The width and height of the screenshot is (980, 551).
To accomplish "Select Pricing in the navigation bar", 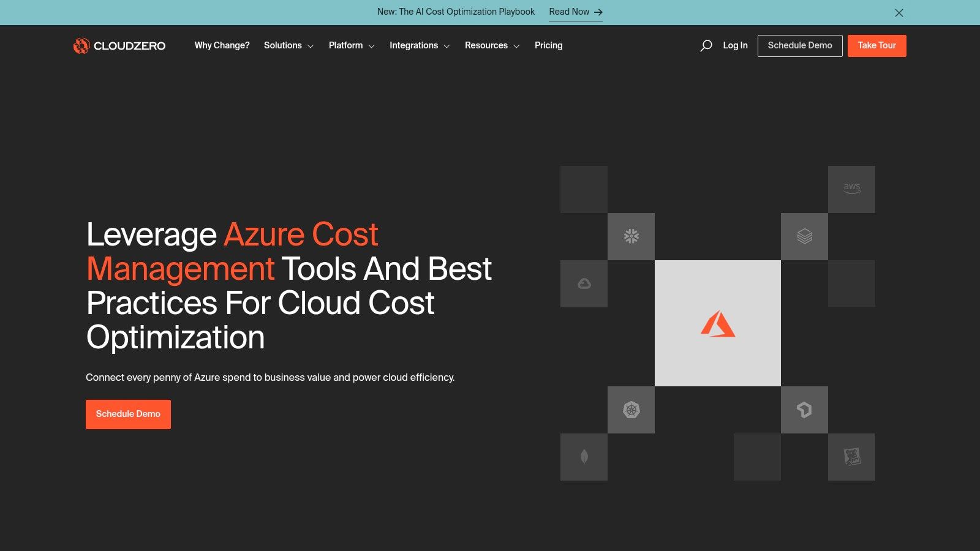I will click(x=548, y=45).
